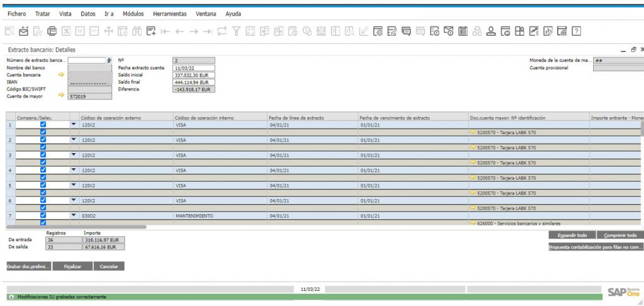Image resolution: width=644 pixels, height=306 pixels.
Task: Open the Fichero menu
Action: [17, 14]
